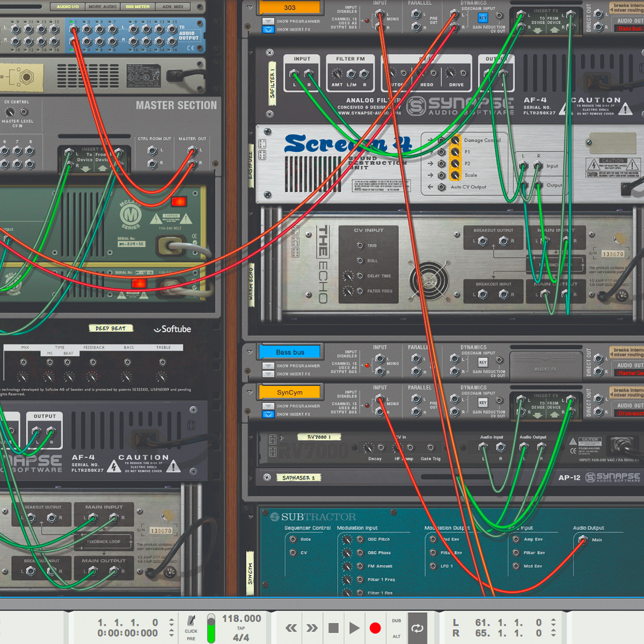Open the AUDIO I/O panel tab
644x644 pixels.
tap(68, 7)
